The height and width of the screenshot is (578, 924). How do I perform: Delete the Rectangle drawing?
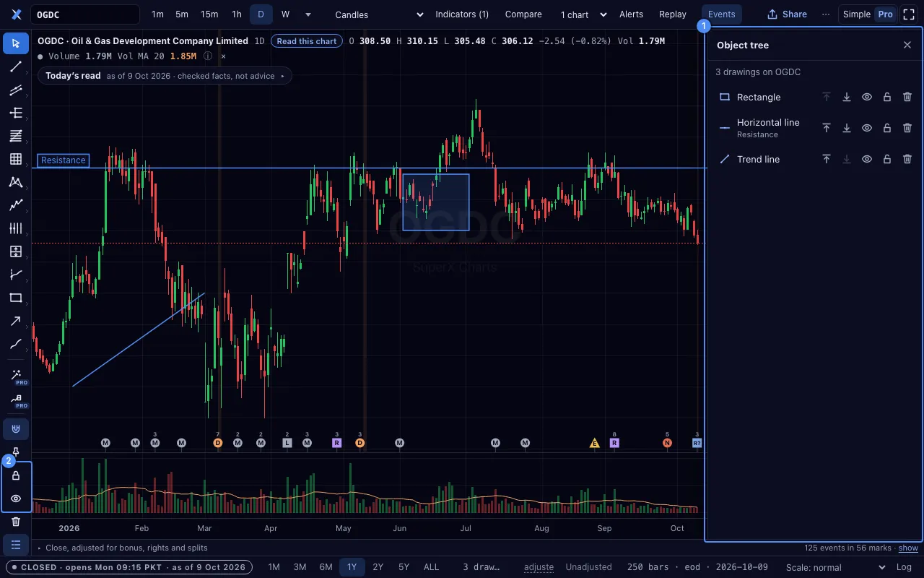coord(907,97)
